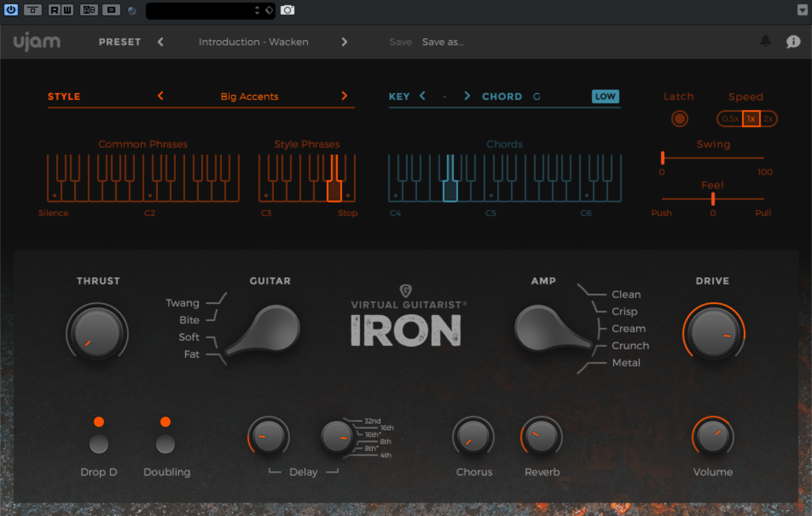Select next style arrow

[344, 96]
